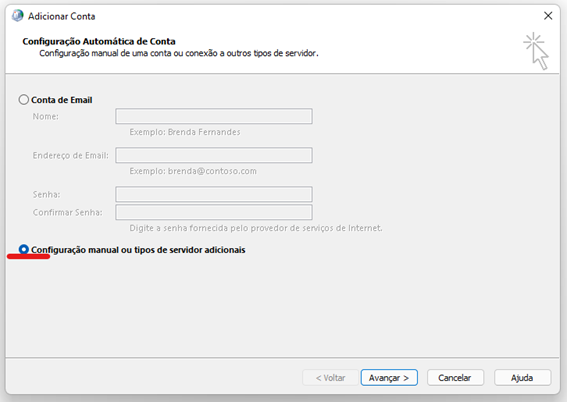Click the Nome input field
Screen dimensions: 567x402
click(x=214, y=116)
